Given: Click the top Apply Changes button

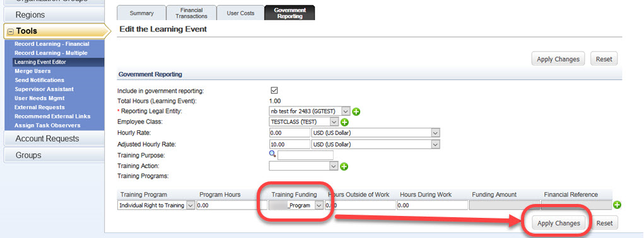Looking at the screenshot, I should point(558,59).
